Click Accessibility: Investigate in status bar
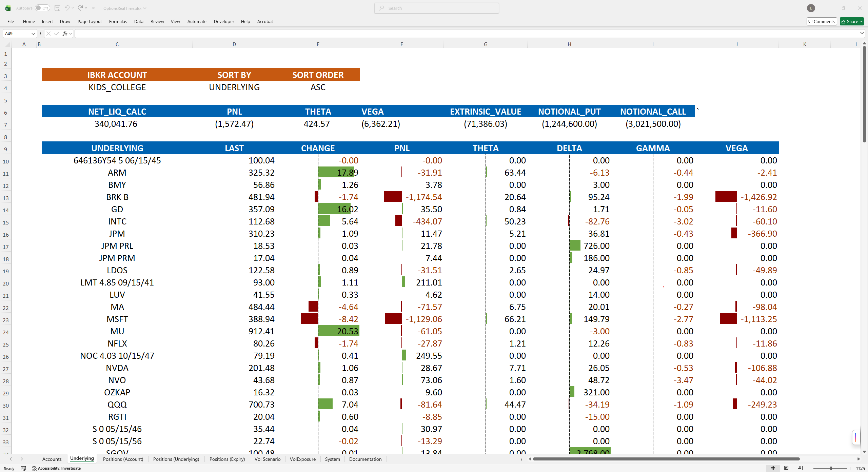868x472 pixels. 56,468
